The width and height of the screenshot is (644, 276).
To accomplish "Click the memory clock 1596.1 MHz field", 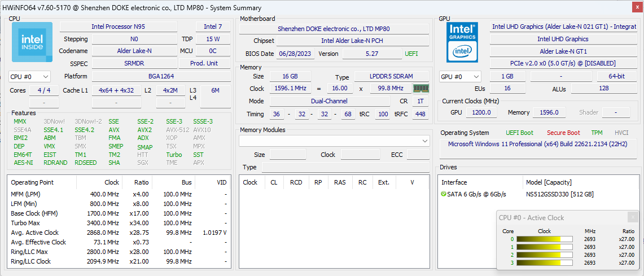I will click(x=290, y=89).
